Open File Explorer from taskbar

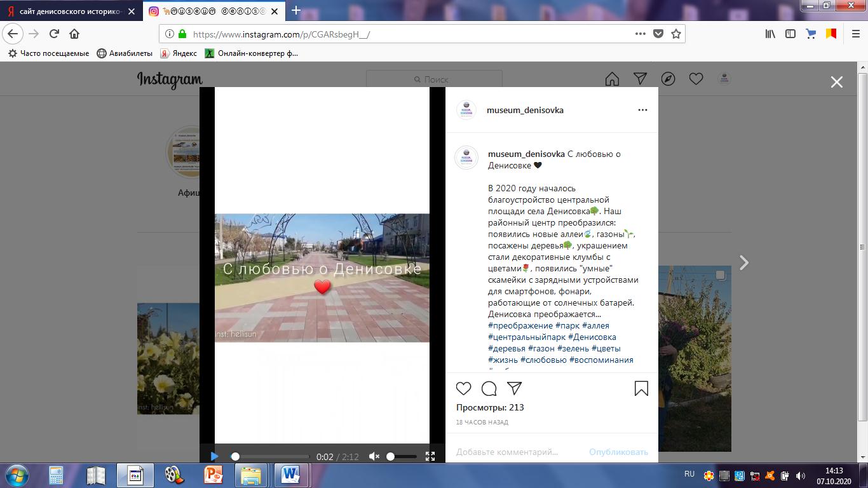[x=251, y=475]
